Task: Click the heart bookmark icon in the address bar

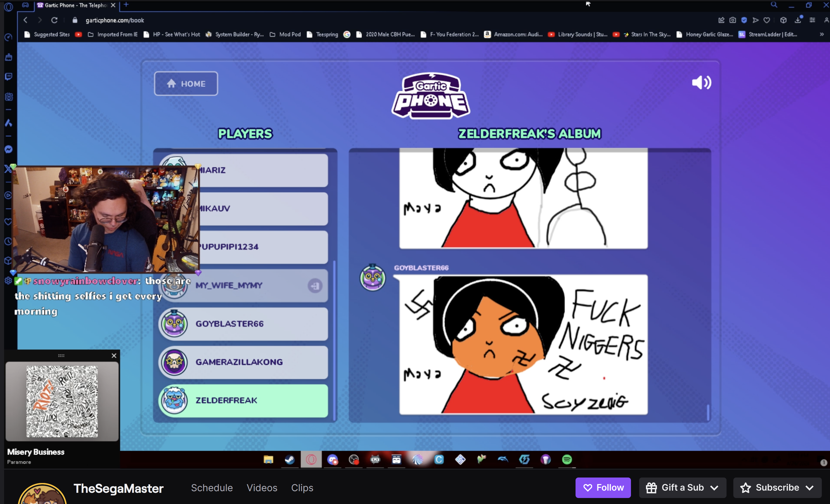Action: point(767,20)
